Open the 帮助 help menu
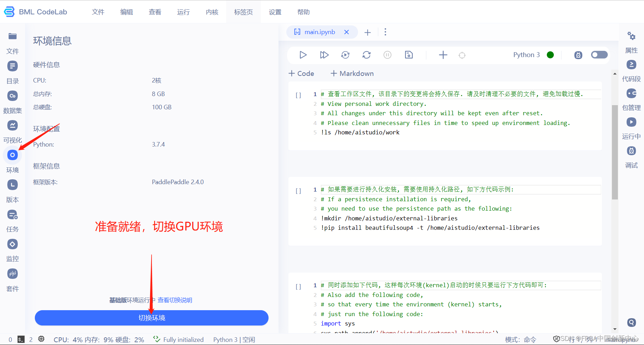 pyautogui.click(x=304, y=12)
